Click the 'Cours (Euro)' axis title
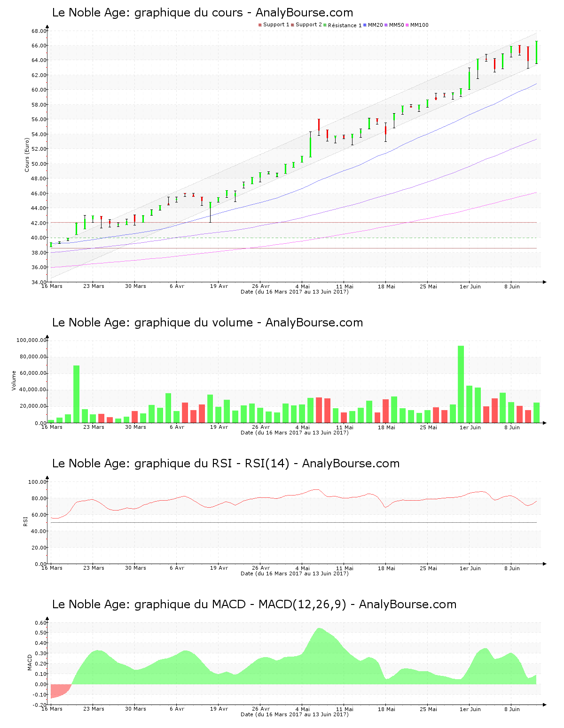The width and height of the screenshot is (564, 728). [x=27, y=155]
